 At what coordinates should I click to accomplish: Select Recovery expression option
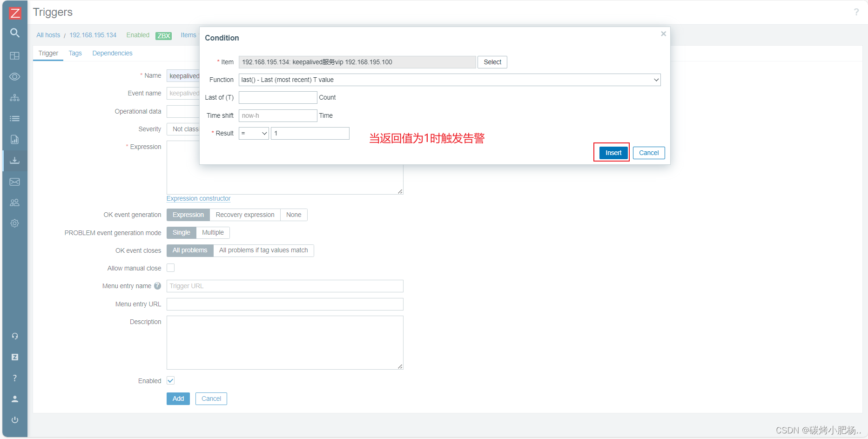tap(245, 215)
